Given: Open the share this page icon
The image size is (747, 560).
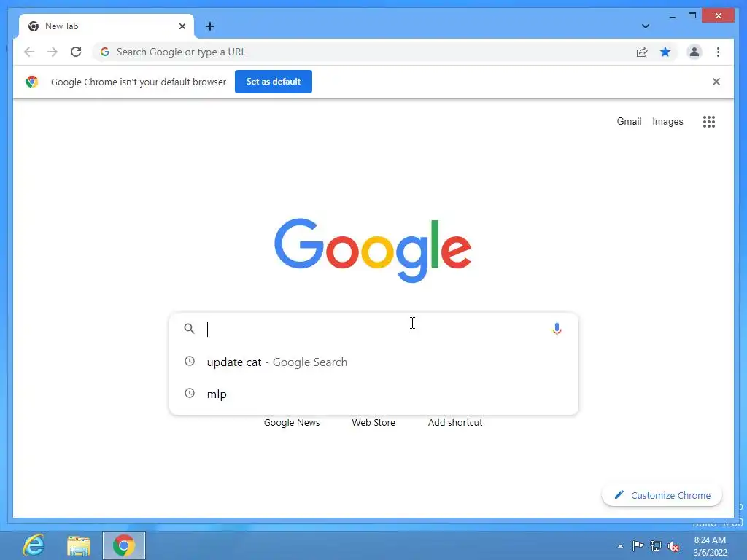Looking at the screenshot, I should [642, 52].
